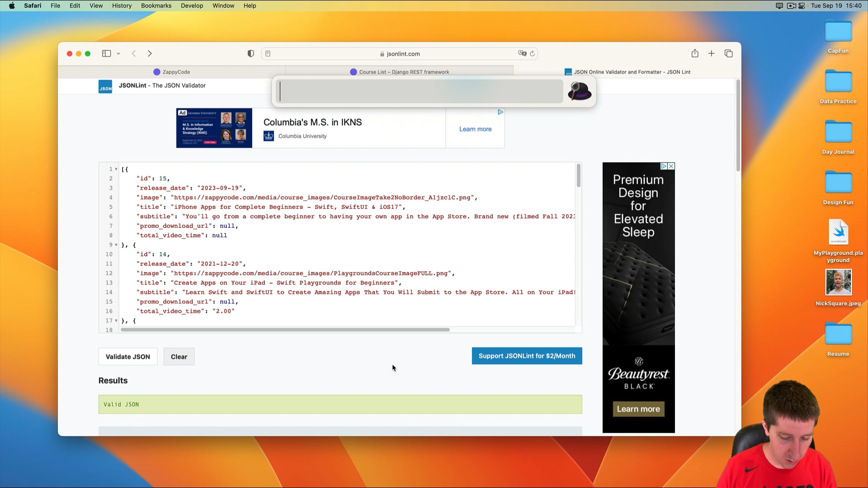
Task: Open the Resume folder
Action: pos(838,334)
